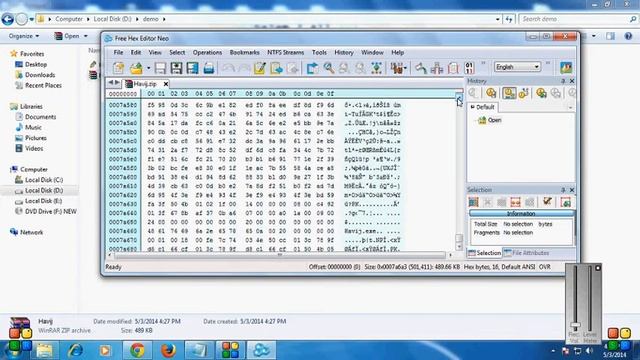
Task: Click the red range icon in Selection panel
Action: (x=516, y=202)
